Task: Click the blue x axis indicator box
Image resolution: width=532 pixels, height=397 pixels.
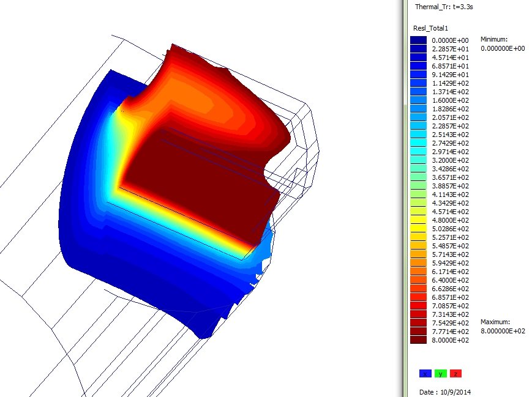Action: pos(425,373)
